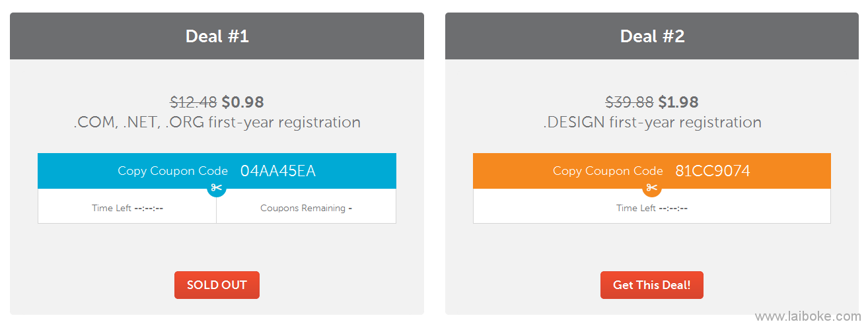Click the $1.98 discounted price
Screen dimensions: 868x326
678,102
